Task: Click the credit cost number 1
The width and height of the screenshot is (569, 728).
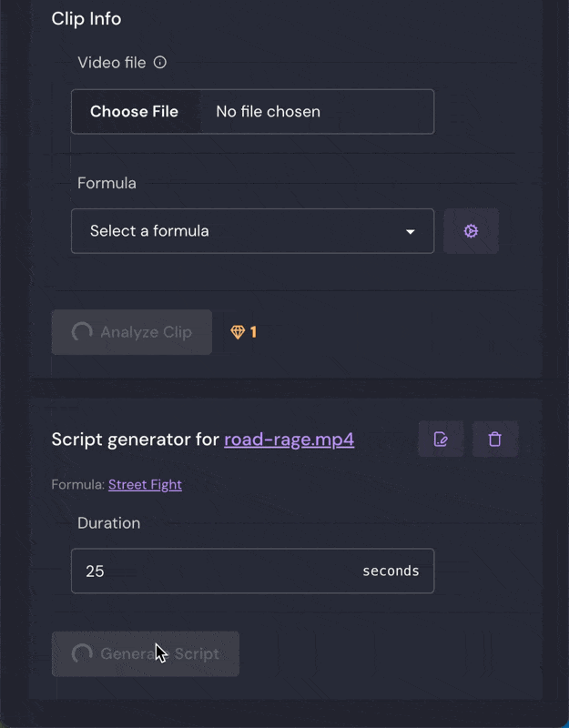Action: click(x=253, y=332)
